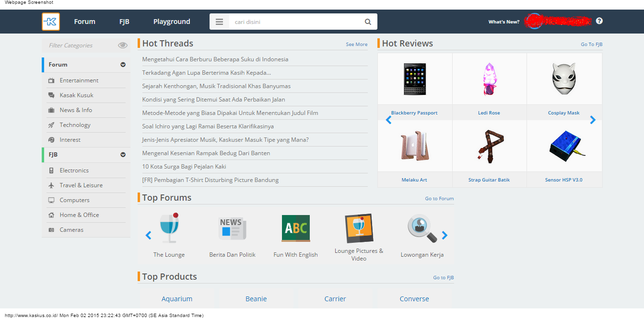This screenshot has height=318, width=644.
Task: Open thread 'Soal Ichiro yang Lagi Ramai'
Action: click(208, 126)
